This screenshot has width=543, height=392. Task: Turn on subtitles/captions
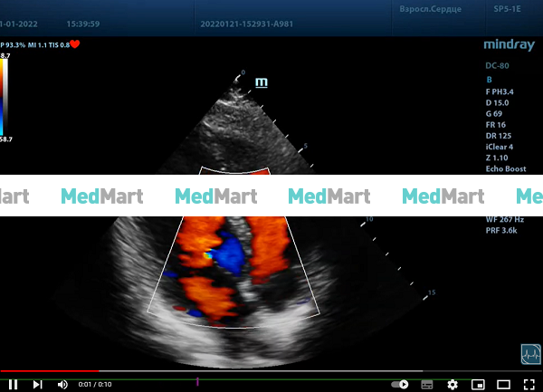(426, 385)
